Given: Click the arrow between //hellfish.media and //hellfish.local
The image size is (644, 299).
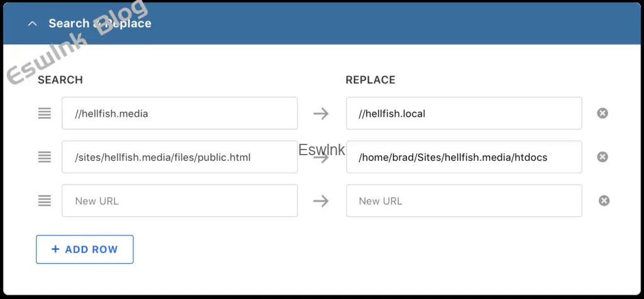Looking at the screenshot, I should pos(321,113).
